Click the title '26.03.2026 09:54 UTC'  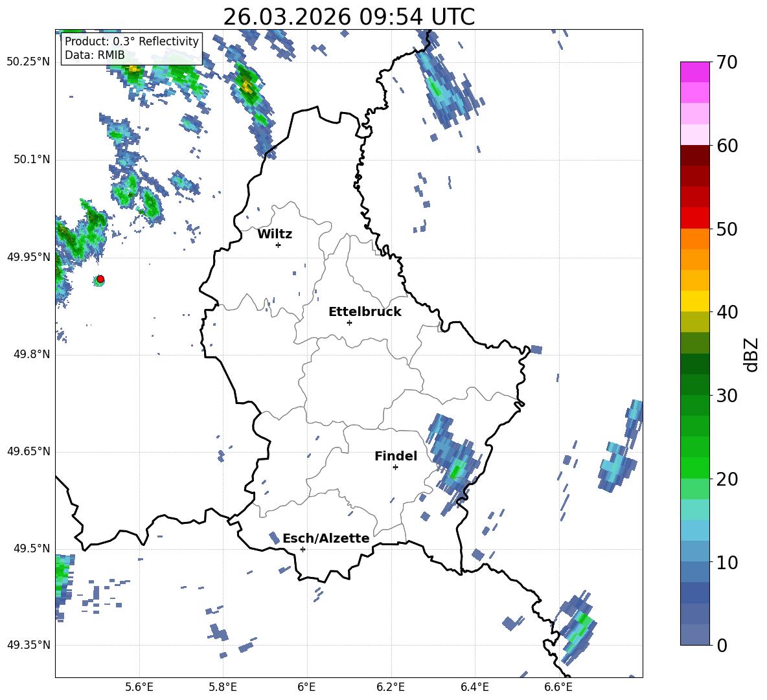tap(349, 17)
